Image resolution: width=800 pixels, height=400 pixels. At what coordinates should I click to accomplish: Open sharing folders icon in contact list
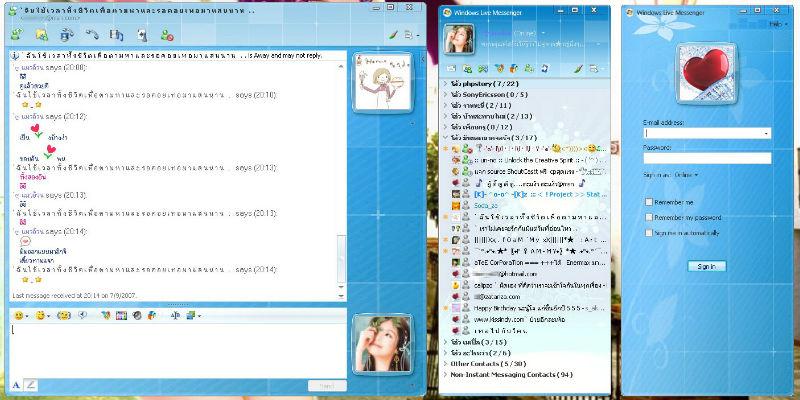point(467,68)
